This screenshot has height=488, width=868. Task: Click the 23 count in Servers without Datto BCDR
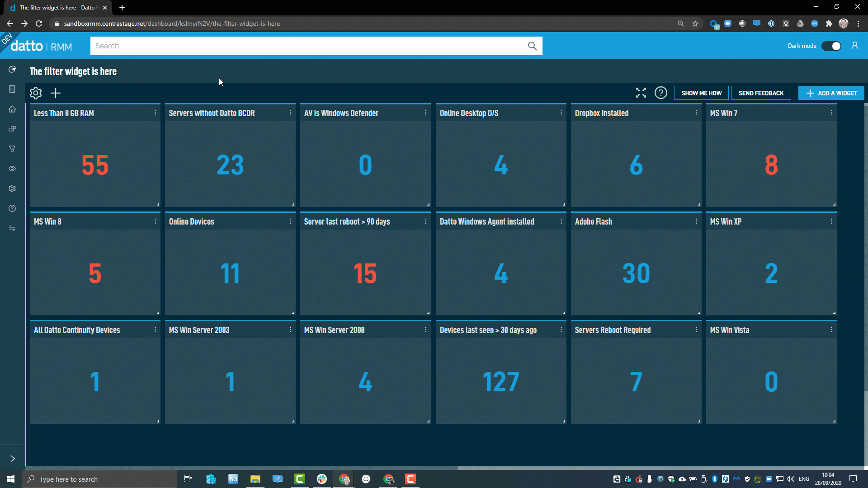[x=230, y=165]
